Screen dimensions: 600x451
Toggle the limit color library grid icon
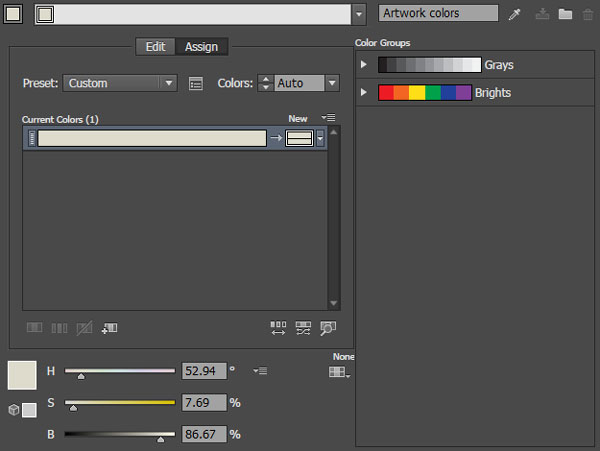point(339,371)
